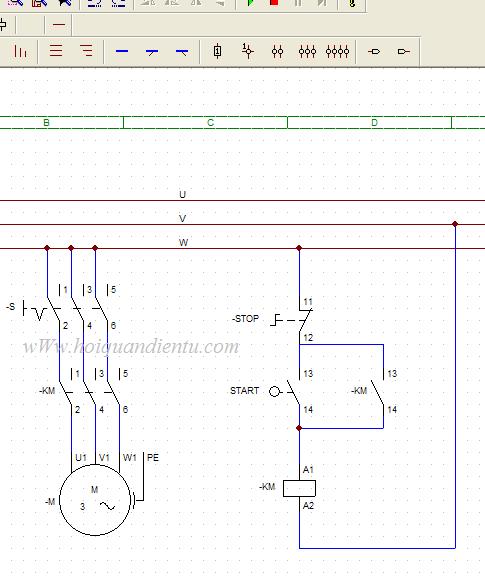The image size is (485, 579).
Task: Select the red vertical lines tool icon
Action: (x=20, y=51)
